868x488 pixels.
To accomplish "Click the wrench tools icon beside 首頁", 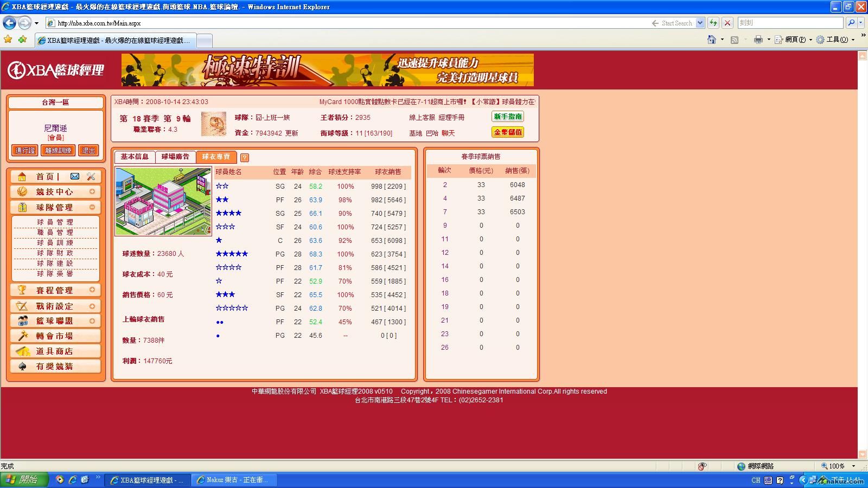I will tap(91, 176).
